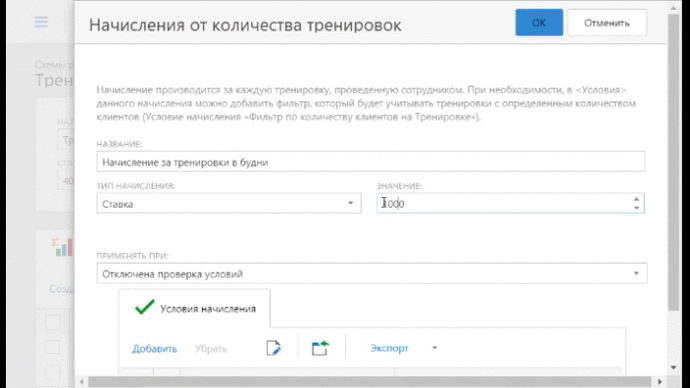The image size is (690, 388).
Task: Increase Значение with the up spinner arrow
Action: [x=636, y=199]
